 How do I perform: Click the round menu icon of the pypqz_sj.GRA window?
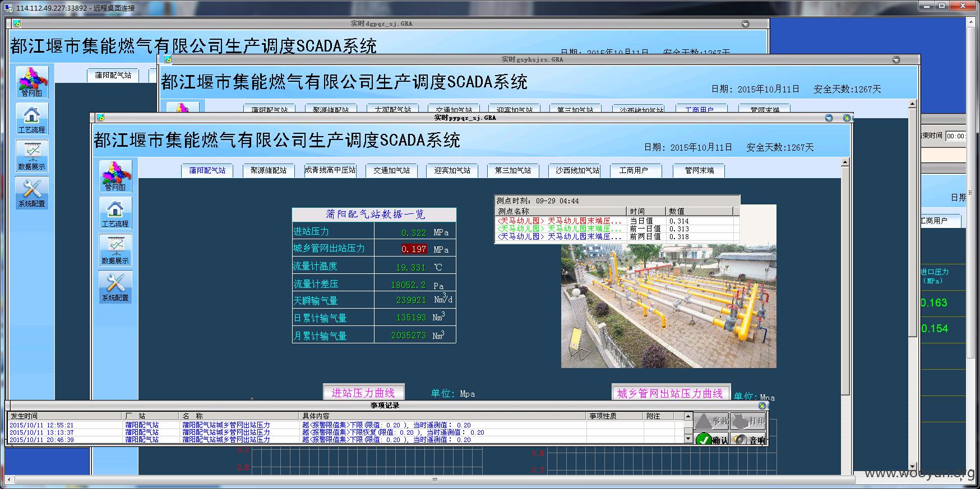tap(829, 118)
